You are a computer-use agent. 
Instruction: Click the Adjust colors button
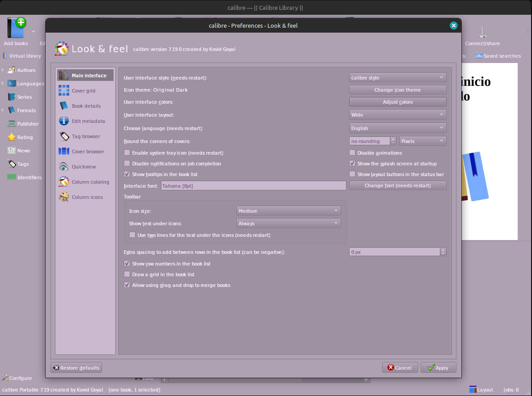coord(397,102)
